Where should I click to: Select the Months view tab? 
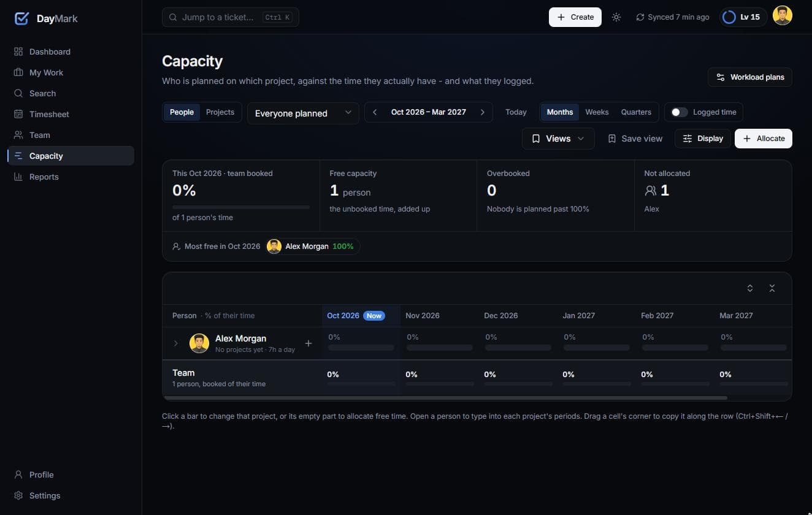click(x=559, y=112)
